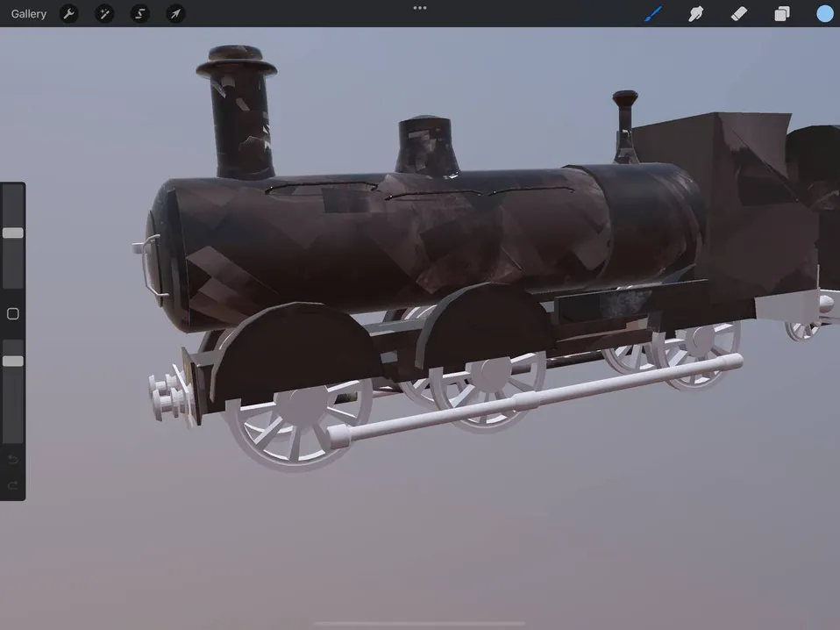The width and height of the screenshot is (840, 630).
Task: Open the Selection tool
Action: (x=139, y=13)
